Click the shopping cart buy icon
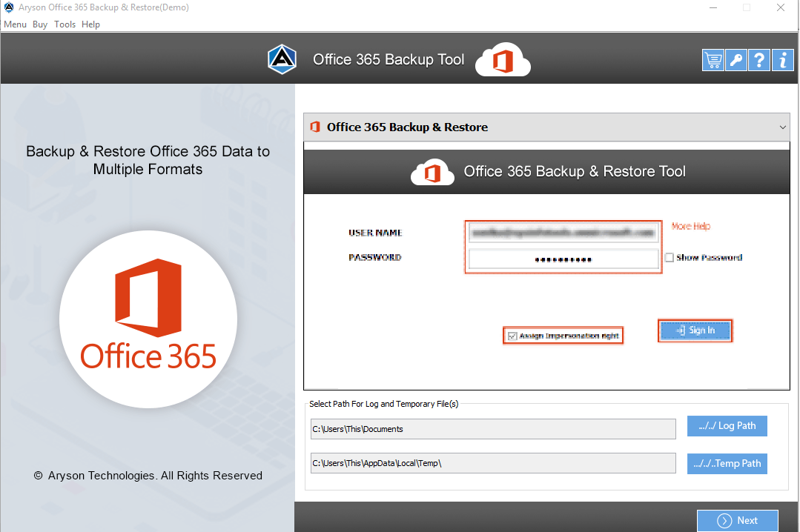The width and height of the screenshot is (800, 532). [x=713, y=60]
